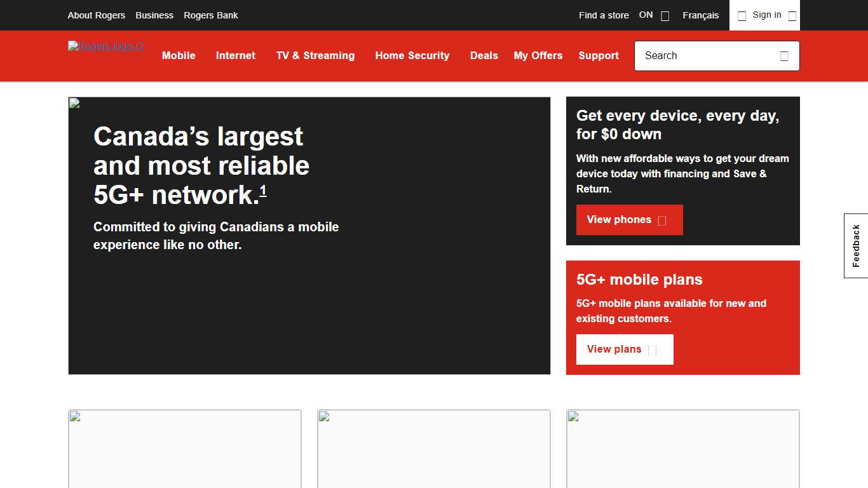Click the chevron icon beside ON
This screenshot has width=868, height=488.
click(664, 15)
